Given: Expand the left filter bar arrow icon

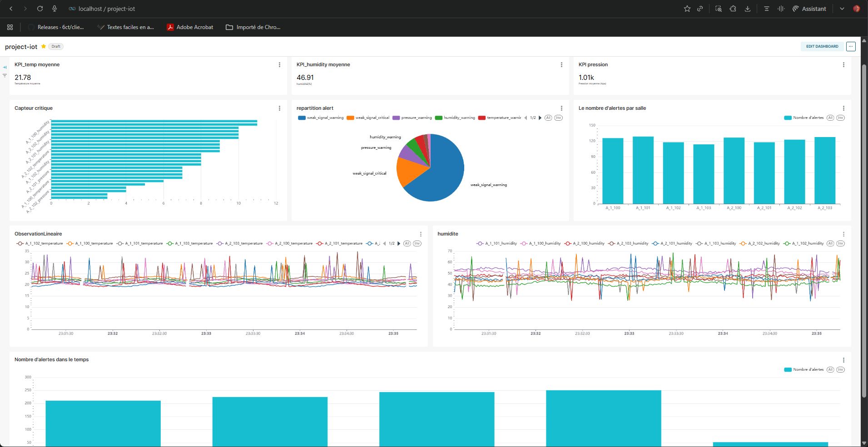Looking at the screenshot, I should pos(5,67).
